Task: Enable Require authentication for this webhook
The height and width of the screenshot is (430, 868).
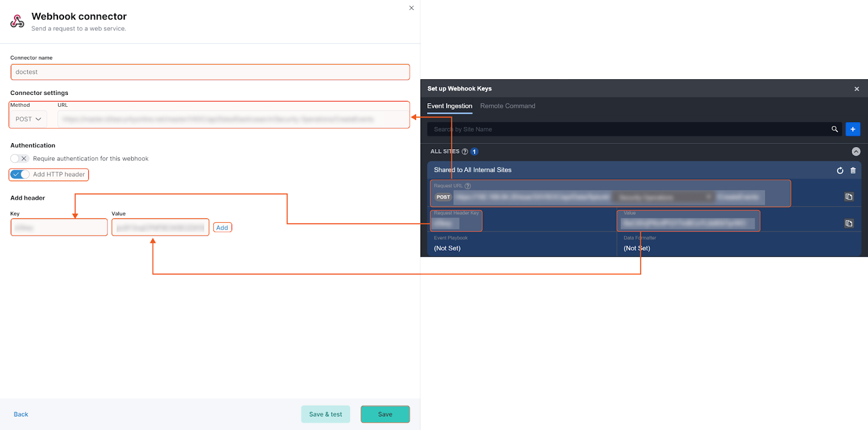Action: (x=20, y=159)
